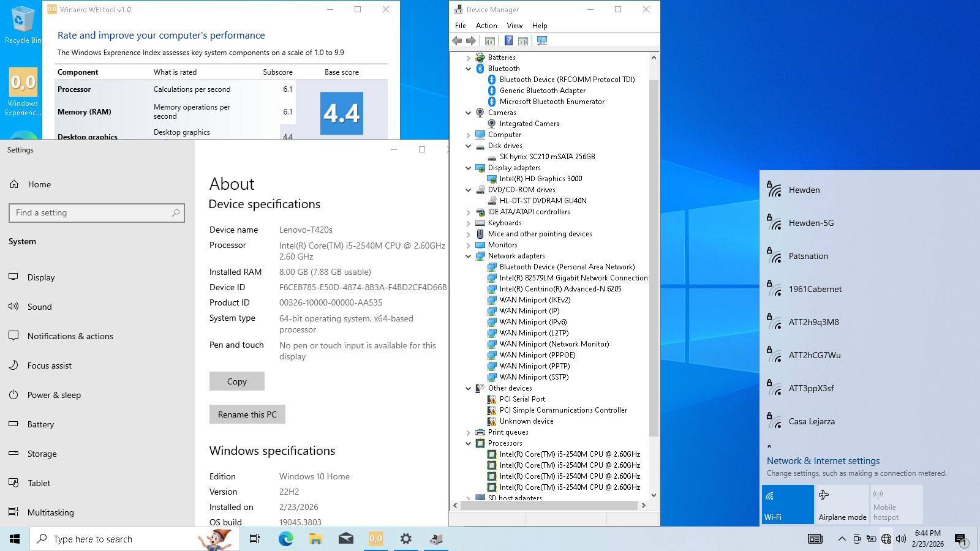This screenshot has width=980, height=551.
Task: Open Power & sleep settings
Action: coord(54,395)
